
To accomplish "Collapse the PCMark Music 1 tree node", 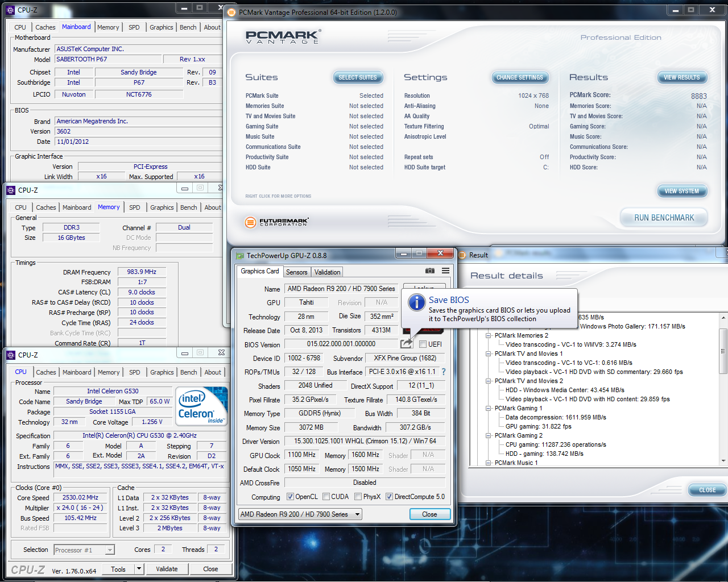I will 488,463.
